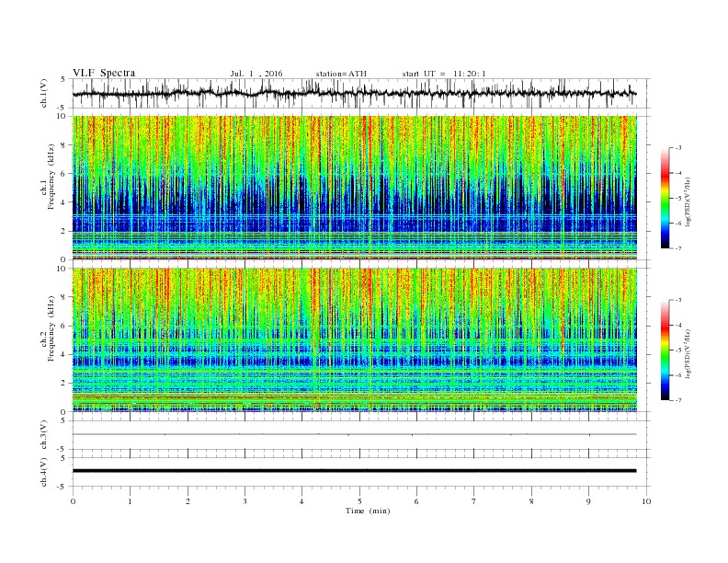Select the "Time (min)" x-axis label
This screenshot has width=728, height=563.
(368, 511)
